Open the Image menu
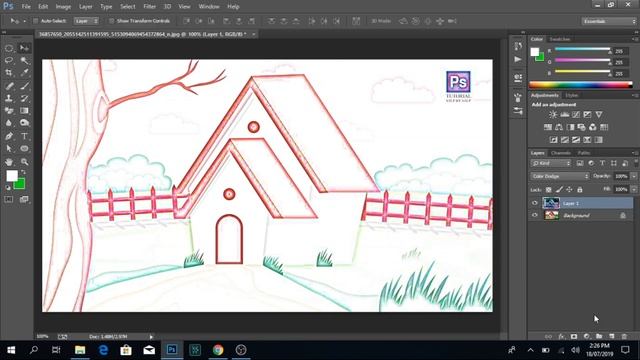640x360 pixels. point(63,7)
